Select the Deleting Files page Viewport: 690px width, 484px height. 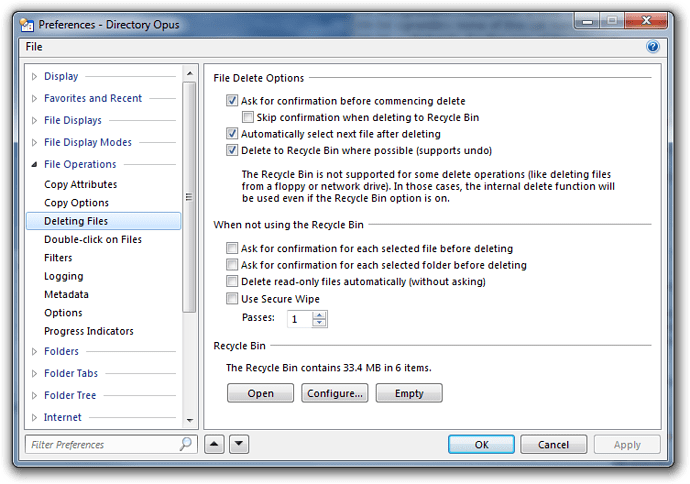[103, 221]
